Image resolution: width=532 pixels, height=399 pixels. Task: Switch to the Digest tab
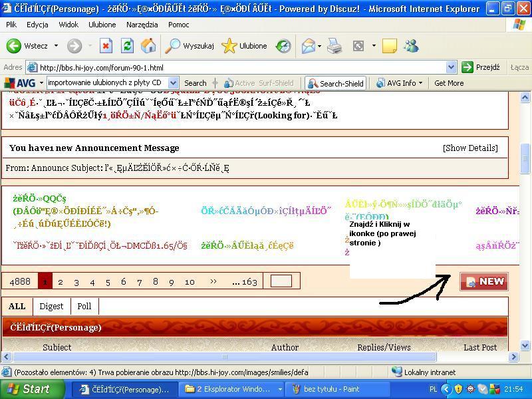51,306
